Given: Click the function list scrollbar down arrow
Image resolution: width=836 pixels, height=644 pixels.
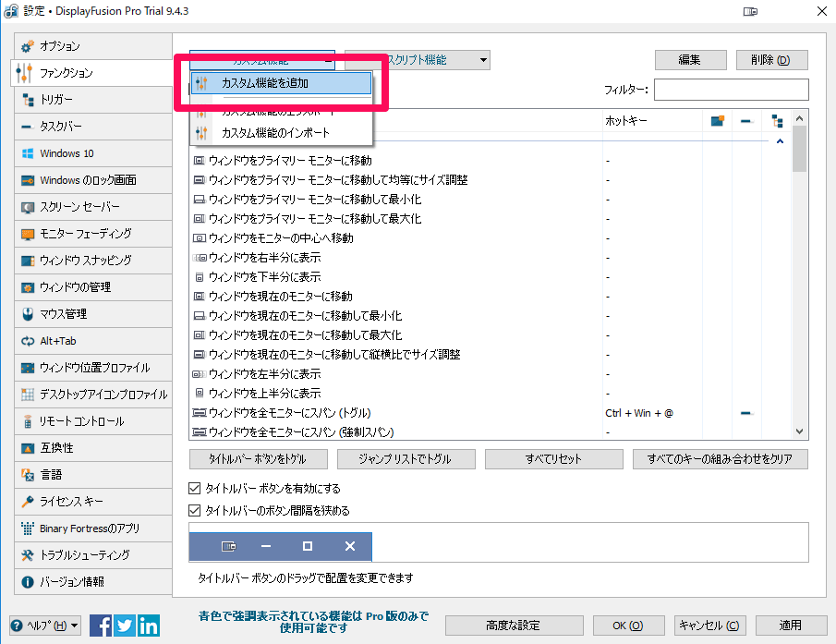Looking at the screenshot, I should pos(799,431).
